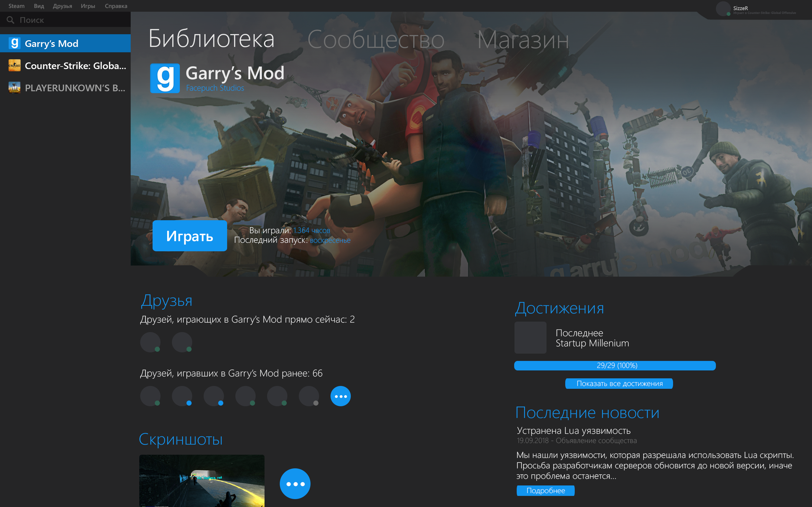Click Показать все достижения button
Screen dimensions: 812x507
(619, 384)
